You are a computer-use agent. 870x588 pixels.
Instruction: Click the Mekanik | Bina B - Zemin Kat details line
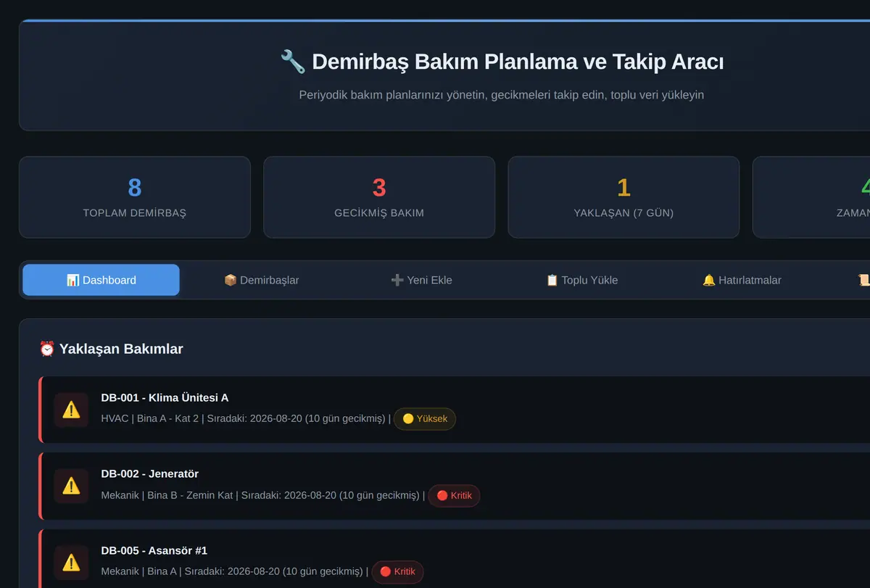coord(263,495)
